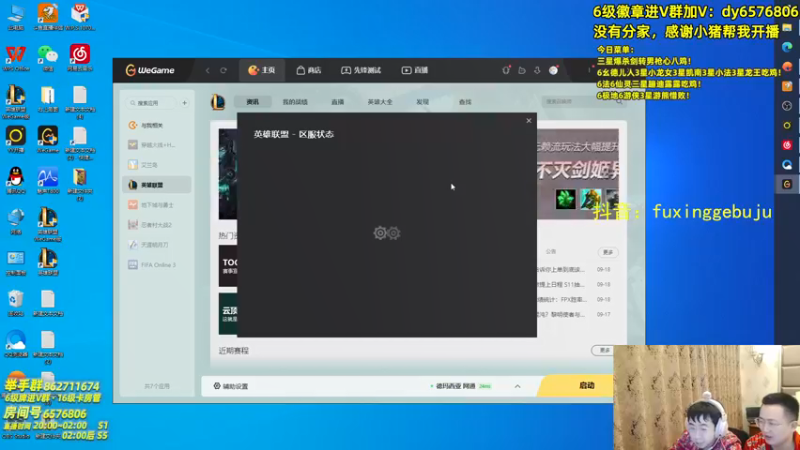Open the user avatar in WeGame header
800x450 pixels.
(x=554, y=70)
